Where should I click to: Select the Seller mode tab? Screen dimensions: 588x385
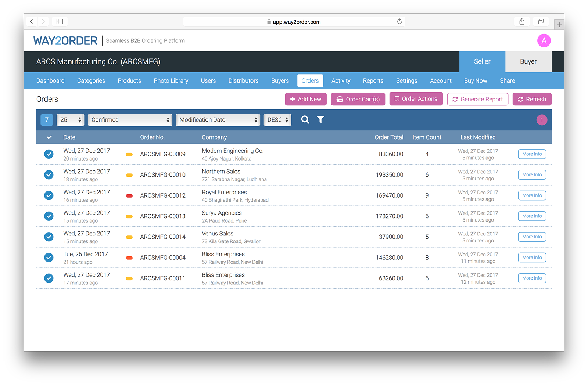tap(482, 62)
